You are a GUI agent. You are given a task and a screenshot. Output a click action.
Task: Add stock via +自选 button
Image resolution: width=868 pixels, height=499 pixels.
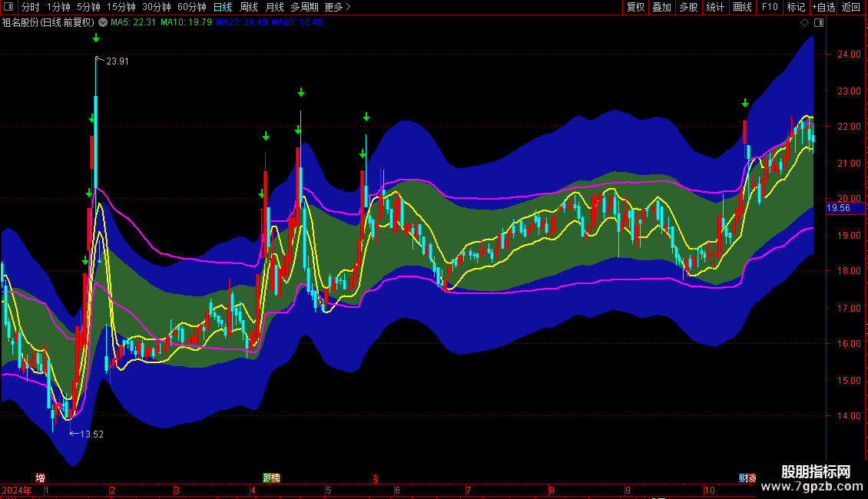823,7
